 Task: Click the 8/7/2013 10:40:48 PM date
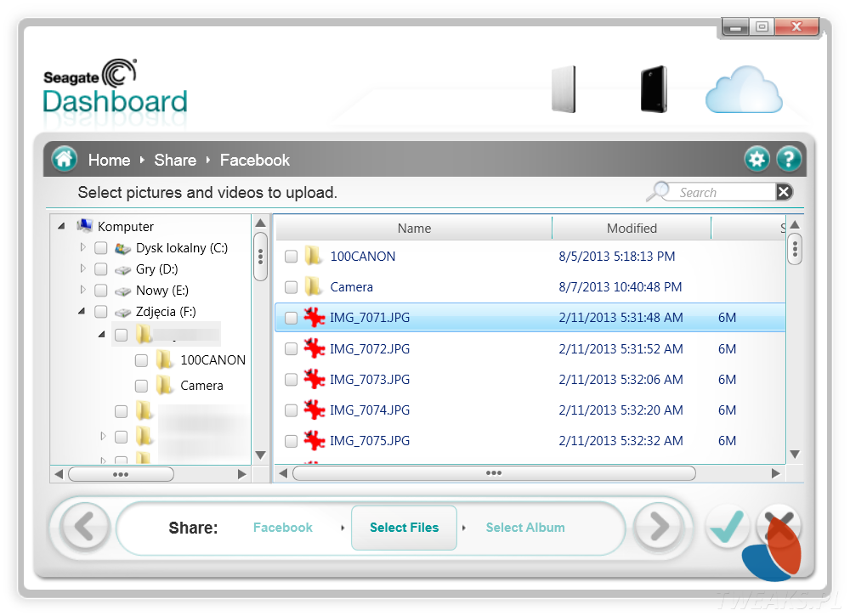click(x=620, y=286)
